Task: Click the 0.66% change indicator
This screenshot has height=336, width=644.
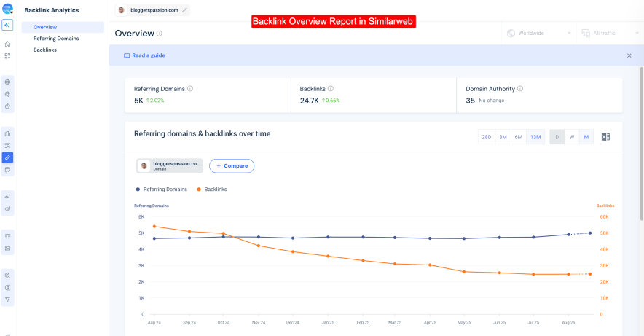Action: click(331, 101)
